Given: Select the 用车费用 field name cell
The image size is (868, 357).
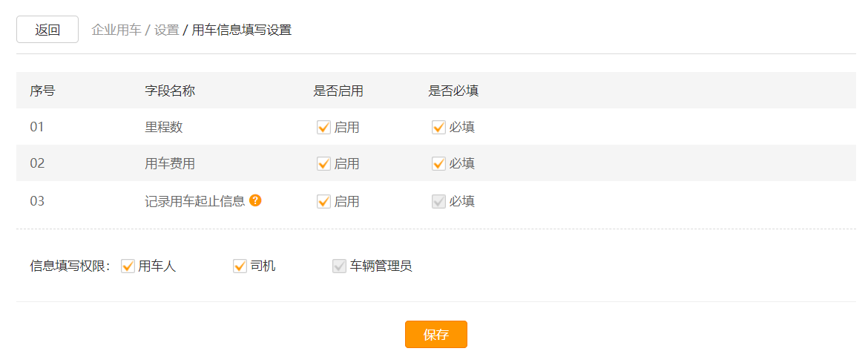Looking at the screenshot, I should [x=170, y=164].
